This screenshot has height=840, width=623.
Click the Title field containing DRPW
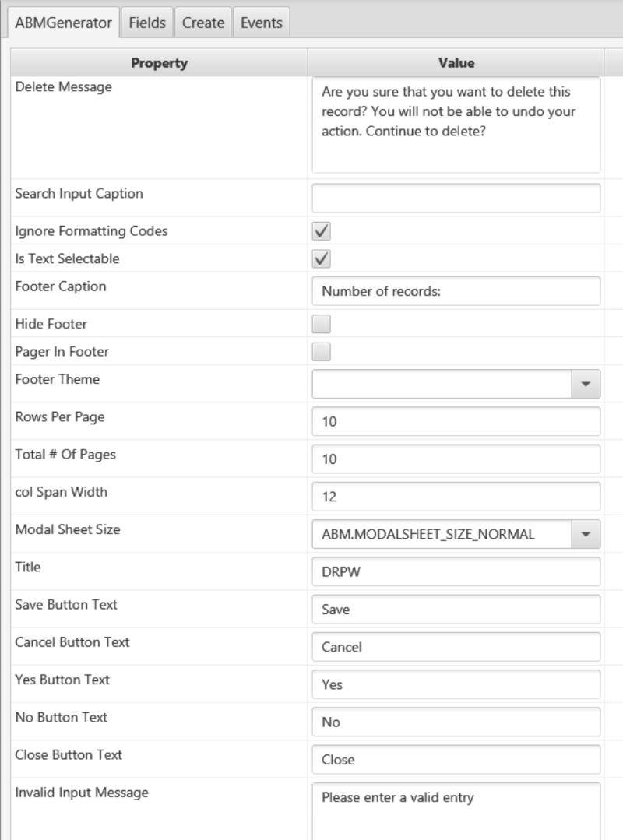coord(456,571)
